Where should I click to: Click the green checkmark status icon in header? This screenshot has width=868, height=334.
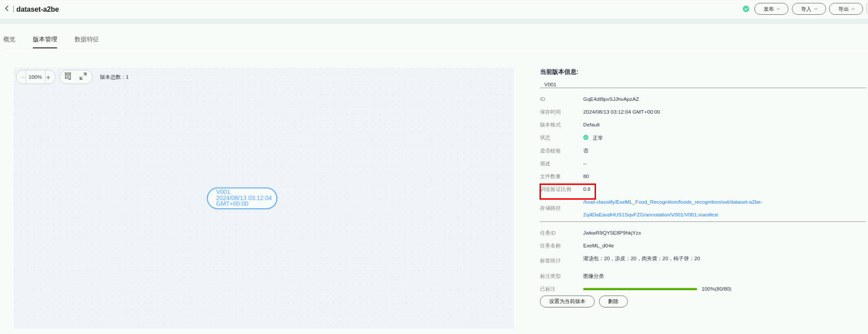click(x=746, y=9)
